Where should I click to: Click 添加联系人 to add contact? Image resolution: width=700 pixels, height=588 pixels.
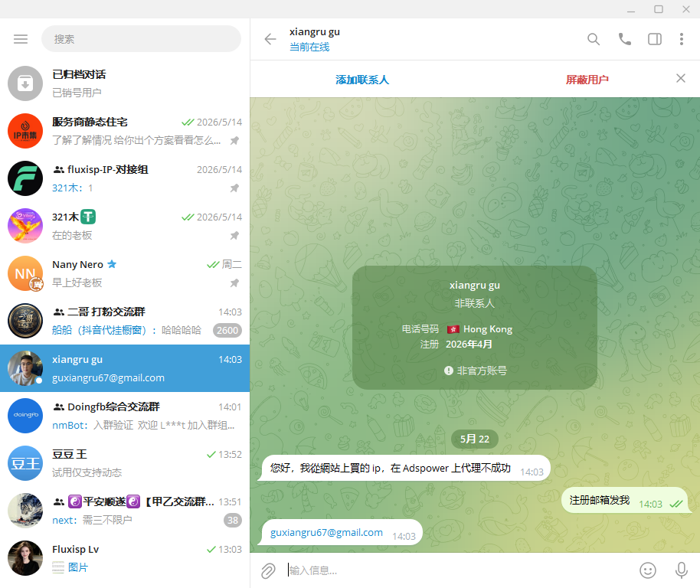click(362, 80)
